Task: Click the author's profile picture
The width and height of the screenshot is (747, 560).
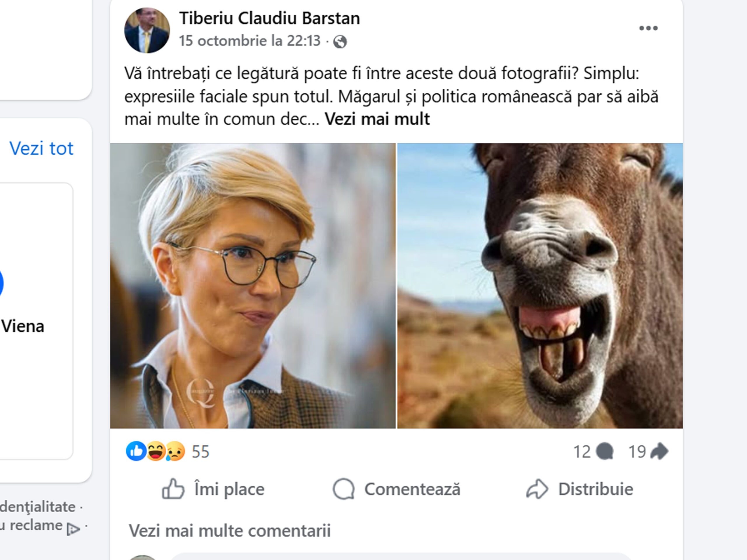Action: [x=147, y=30]
